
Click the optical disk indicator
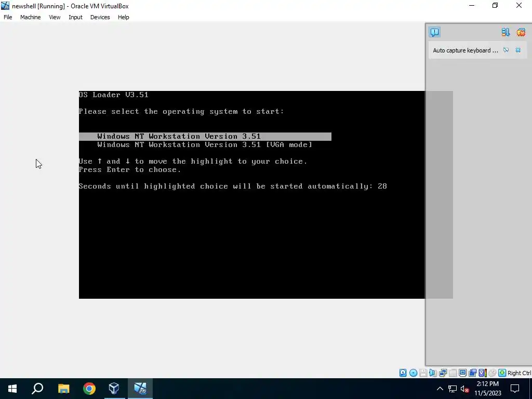(413, 373)
